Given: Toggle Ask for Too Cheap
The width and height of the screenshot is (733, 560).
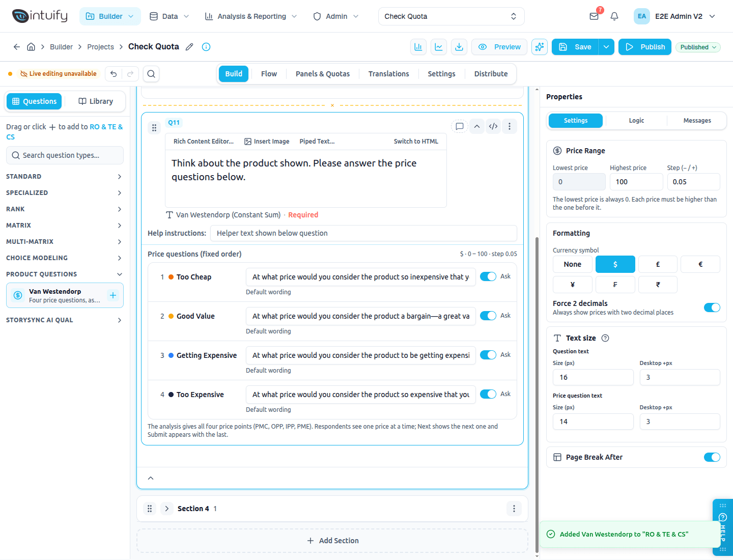Looking at the screenshot, I should tap(488, 276).
